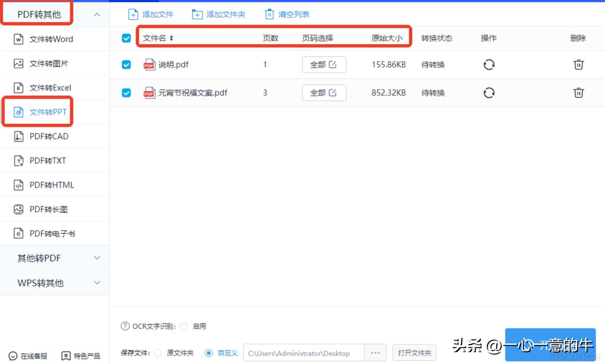The width and height of the screenshot is (605, 364).
Task: Click the 待转换 status of 说明.pdf
Action: point(433,65)
